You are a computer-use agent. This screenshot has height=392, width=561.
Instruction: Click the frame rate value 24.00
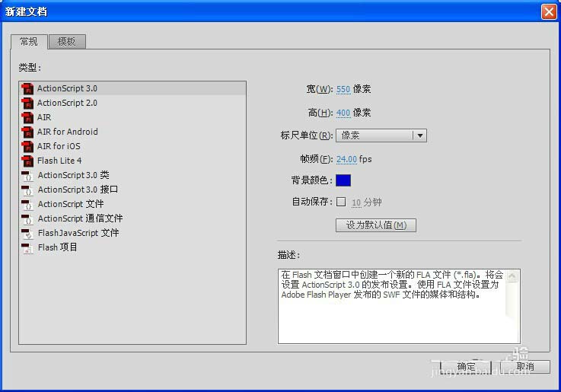(x=346, y=159)
